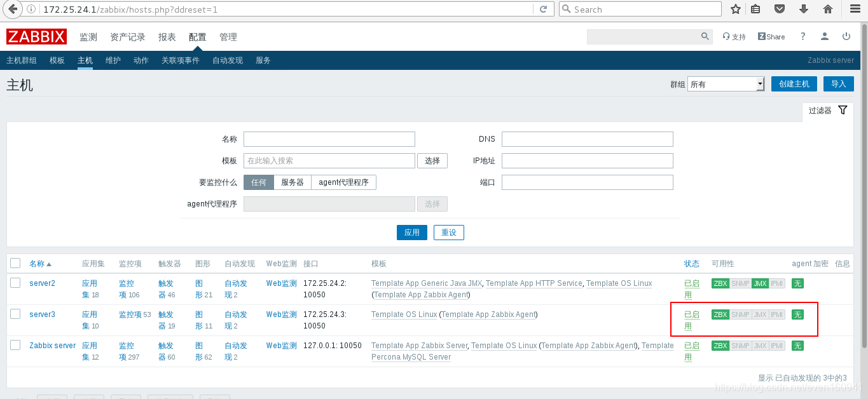Screen dimensions: 868x399
Task: Open Template App Generic Java JMX link
Action: [427, 283]
